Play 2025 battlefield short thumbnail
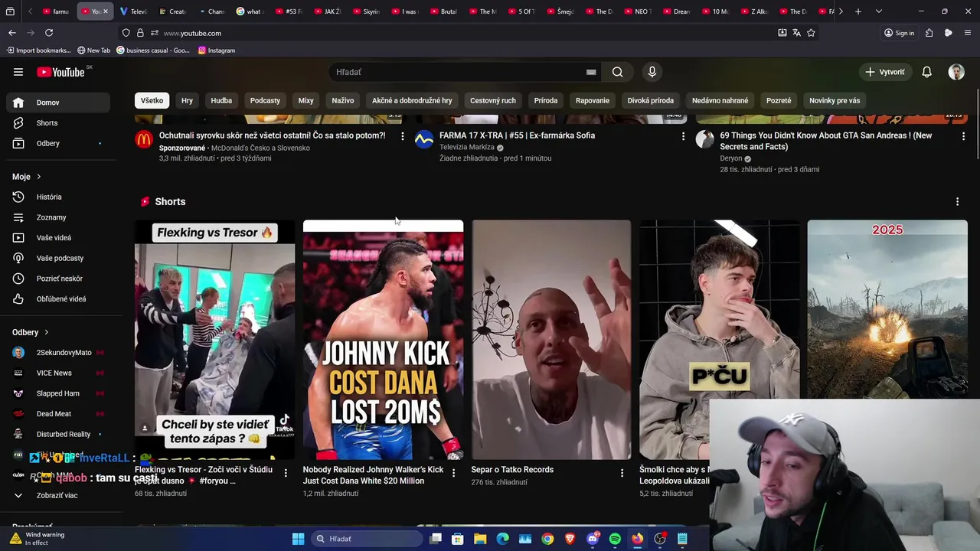The width and height of the screenshot is (980, 551). point(887,310)
